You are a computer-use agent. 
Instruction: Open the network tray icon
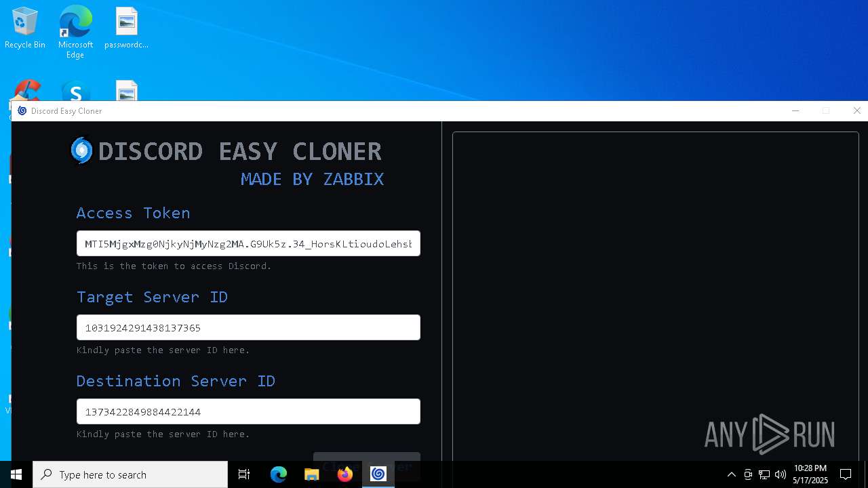pyautogui.click(x=764, y=474)
